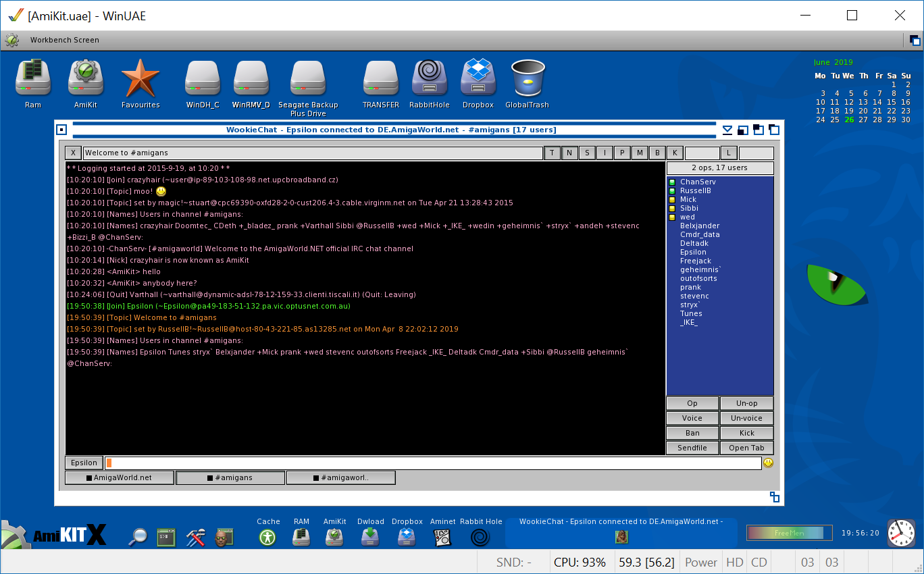This screenshot has width=924, height=574.
Task: Toggle channel mode B button
Action: (657, 153)
